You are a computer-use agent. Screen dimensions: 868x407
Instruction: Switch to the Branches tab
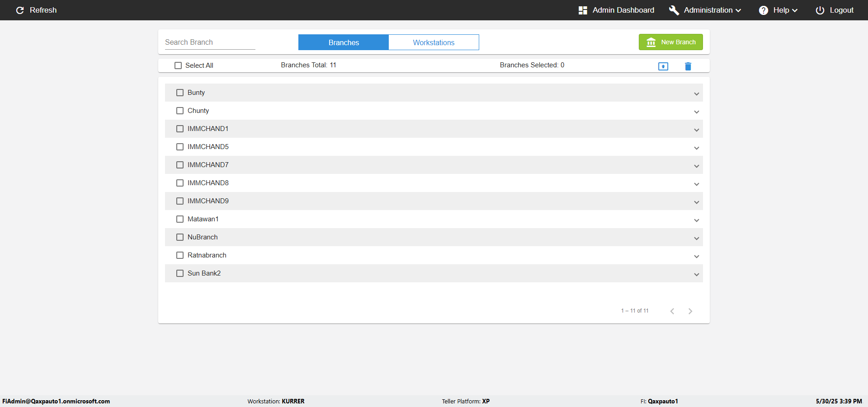coord(344,42)
